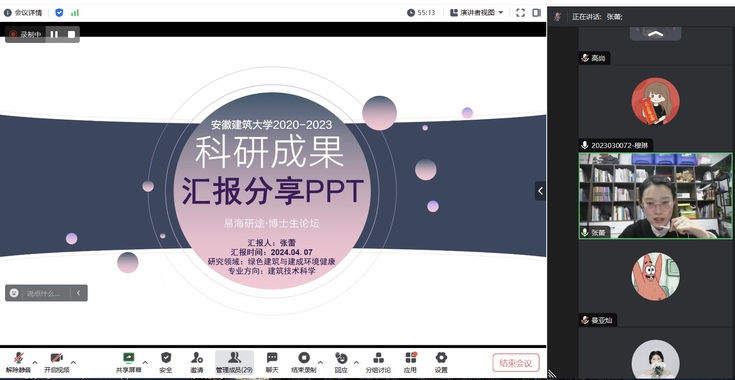Toggle fullscreen mode icon in top bar
The width and height of the screenshot is (735, 380).
coord(520,13)
